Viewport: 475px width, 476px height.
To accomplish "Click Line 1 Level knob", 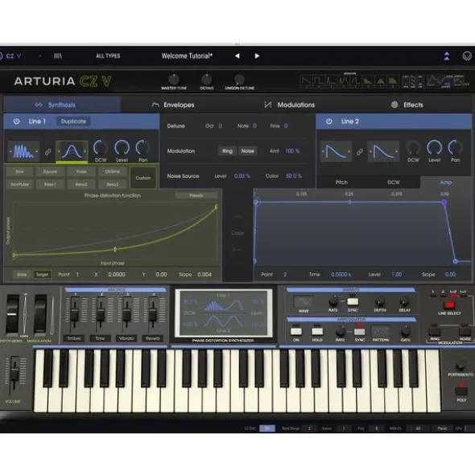I will click(x=122, y=148).
